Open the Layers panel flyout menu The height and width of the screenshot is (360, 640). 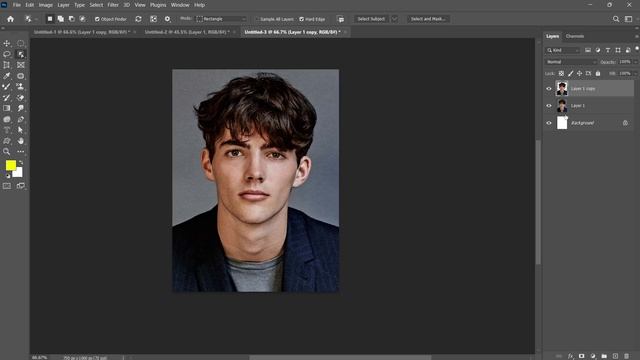tap(636, 36)
